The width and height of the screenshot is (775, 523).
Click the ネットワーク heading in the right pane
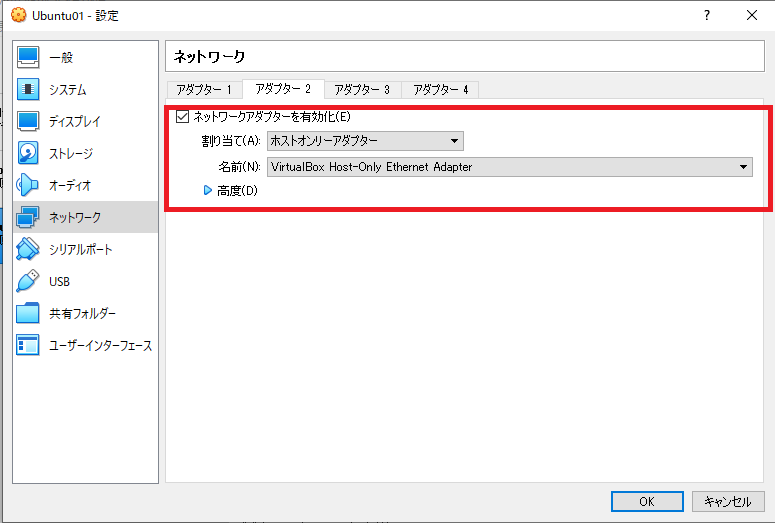[x=209, y=56]
